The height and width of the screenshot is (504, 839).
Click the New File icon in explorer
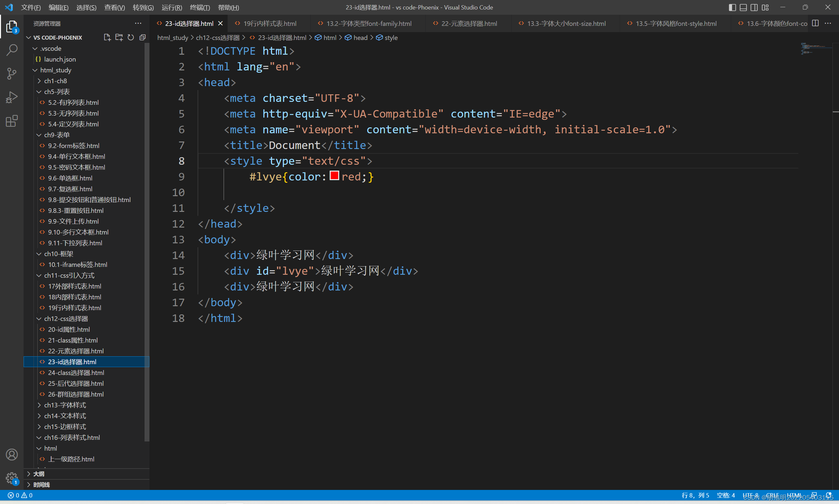(107, 37)
